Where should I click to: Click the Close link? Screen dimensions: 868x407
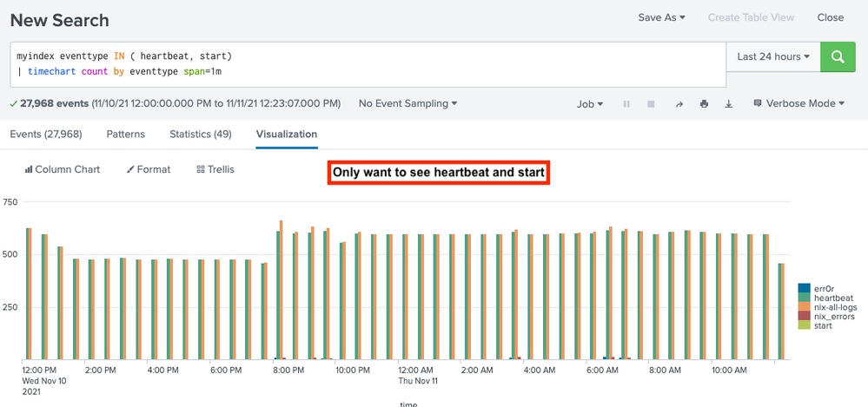point(831,17)
